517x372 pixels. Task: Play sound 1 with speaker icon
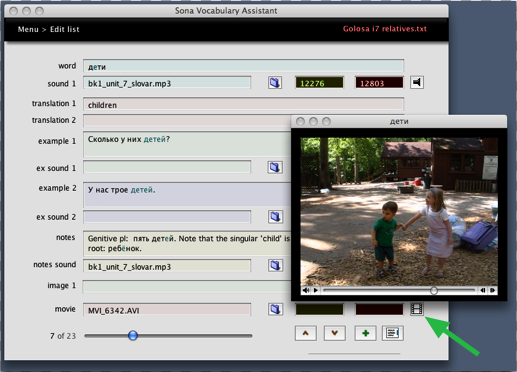[x=417, y=82]
